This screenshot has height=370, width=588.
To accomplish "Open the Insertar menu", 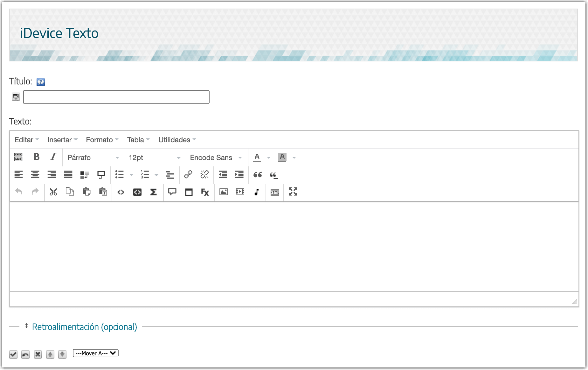I will (x=62, y=140).
